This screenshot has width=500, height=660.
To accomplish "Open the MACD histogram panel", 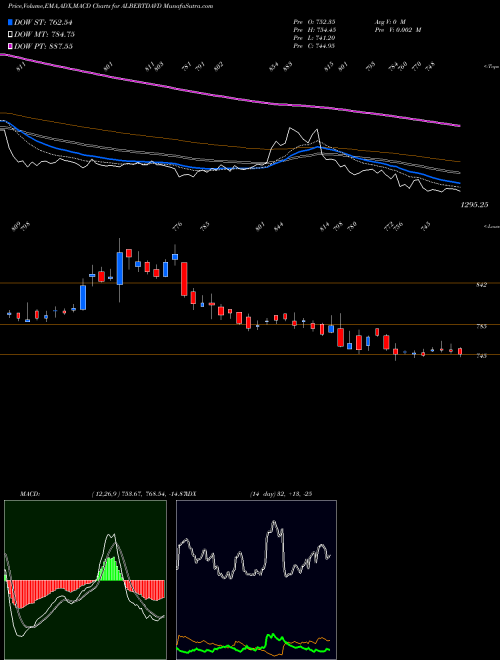I will [85, 580].
